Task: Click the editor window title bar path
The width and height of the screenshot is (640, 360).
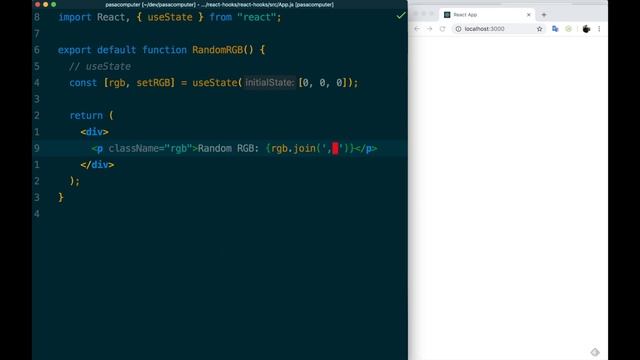Action: click(220, 5)
